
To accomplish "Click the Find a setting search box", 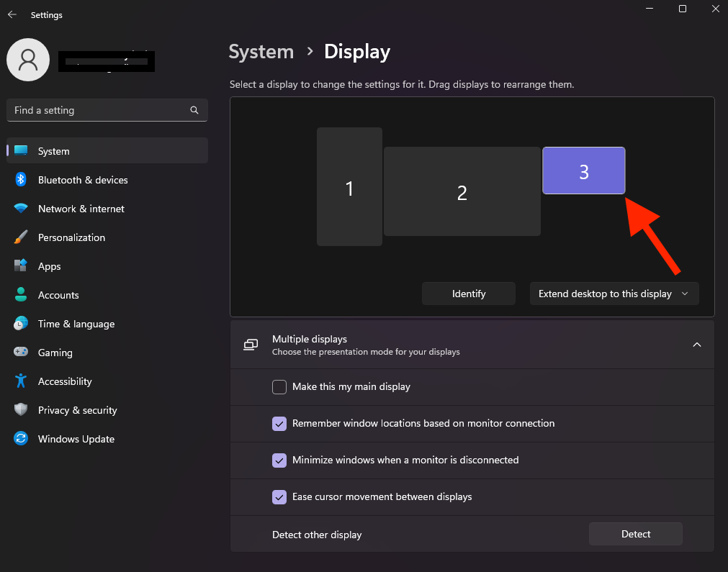I will (x=101, y=110).
